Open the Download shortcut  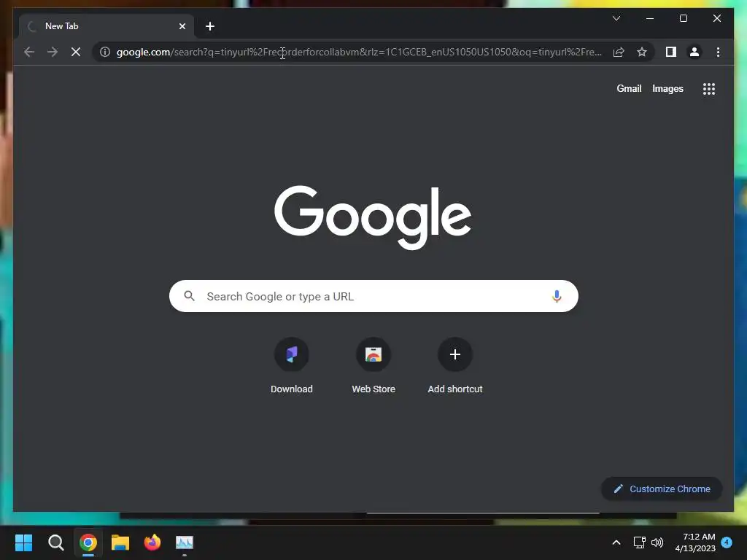[x=292, y=366]
